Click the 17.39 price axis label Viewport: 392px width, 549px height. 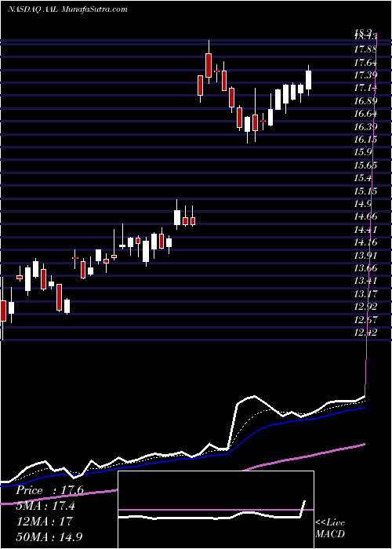tap(365, 75)
